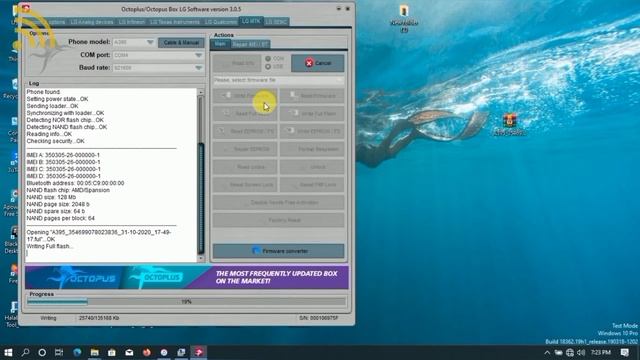
Task: Click the 'NAND size: 128 Mb' log line
Action: (51, 197)
